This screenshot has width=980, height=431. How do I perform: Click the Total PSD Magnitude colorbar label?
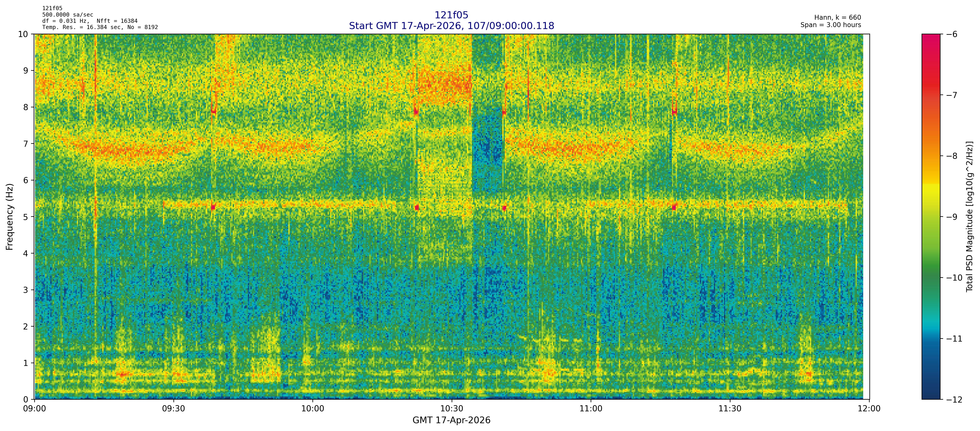tap(969, 217)
